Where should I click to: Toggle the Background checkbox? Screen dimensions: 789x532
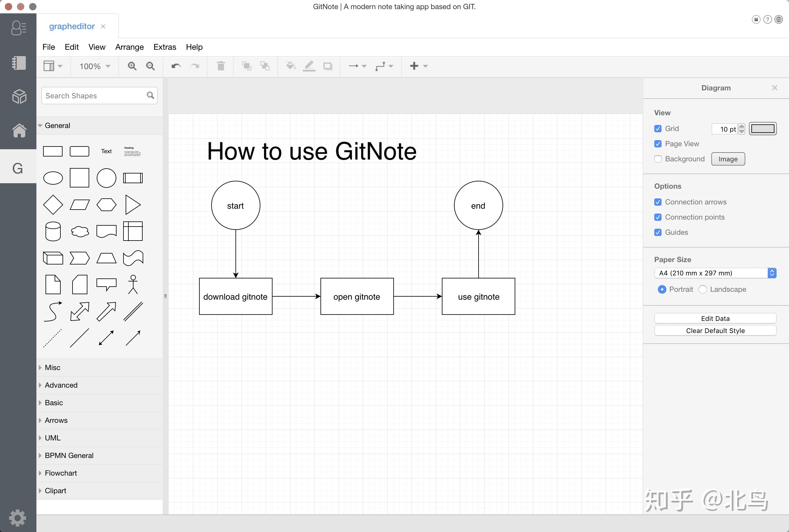coord(658,159)
